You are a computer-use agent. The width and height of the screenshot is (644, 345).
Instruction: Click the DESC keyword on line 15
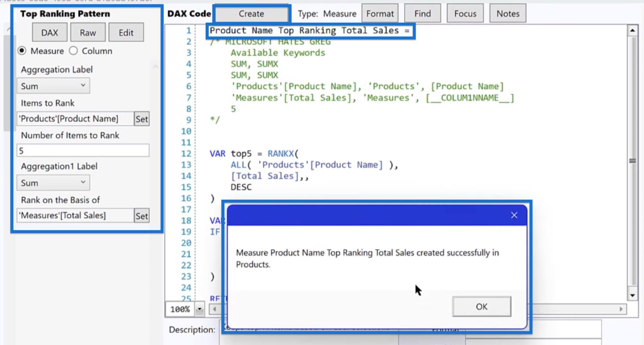pos(241,187)
